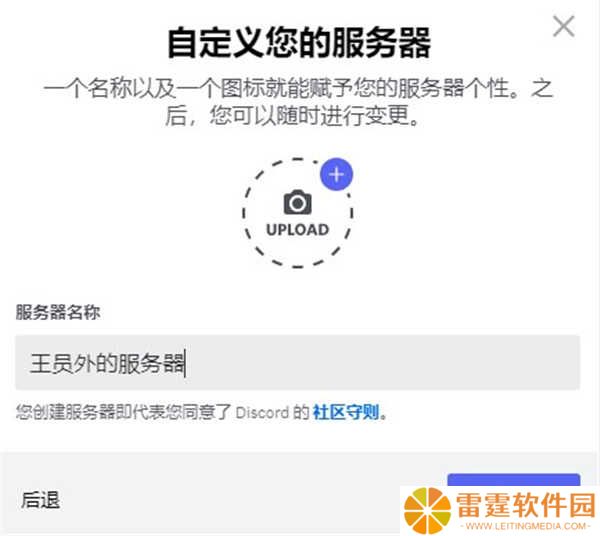The image size is (600, 536).
Task: Close the customize server dialog
Action: [x=564, y=26]
